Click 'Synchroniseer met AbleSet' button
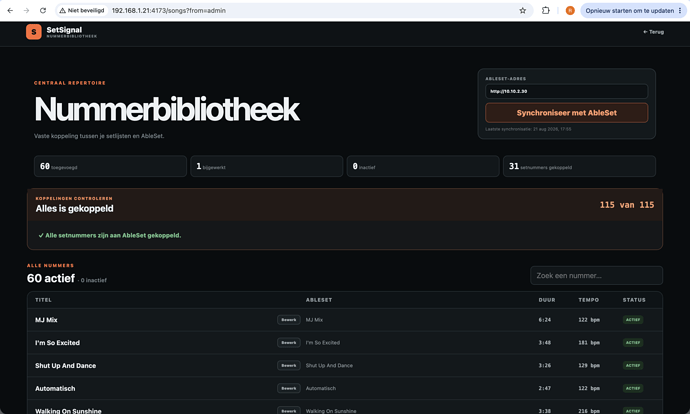This screenshot has height=414, width=690. (x=566, y=113)
